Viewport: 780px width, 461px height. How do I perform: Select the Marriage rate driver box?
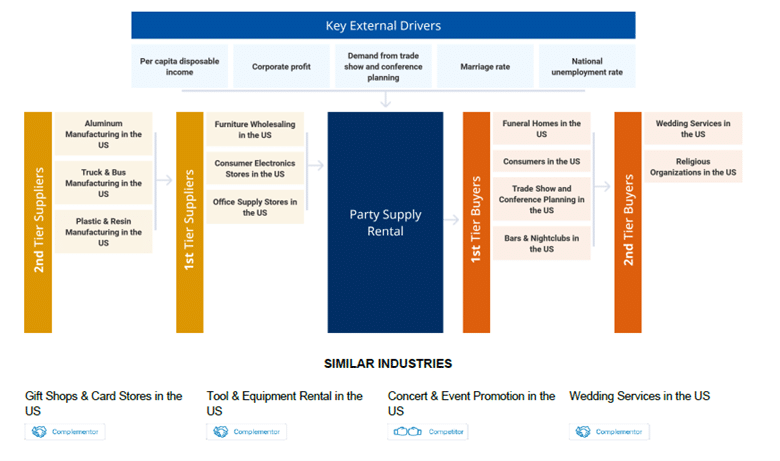tap(485, 67)
